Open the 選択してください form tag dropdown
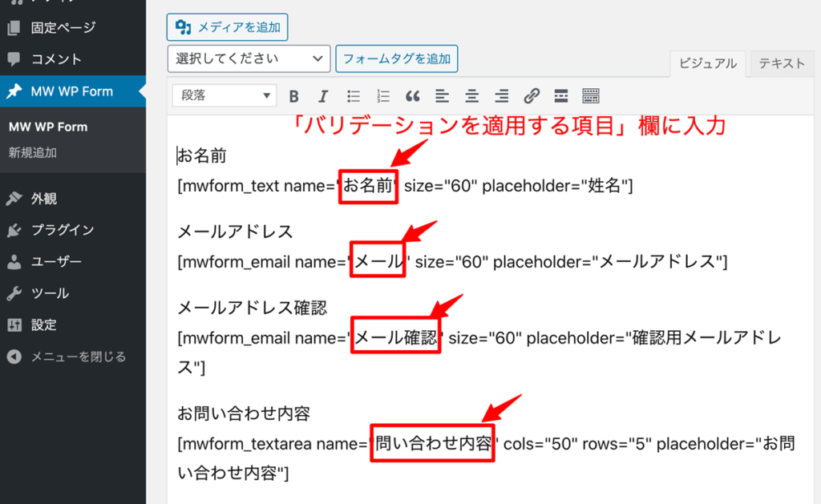 point(249,58)
